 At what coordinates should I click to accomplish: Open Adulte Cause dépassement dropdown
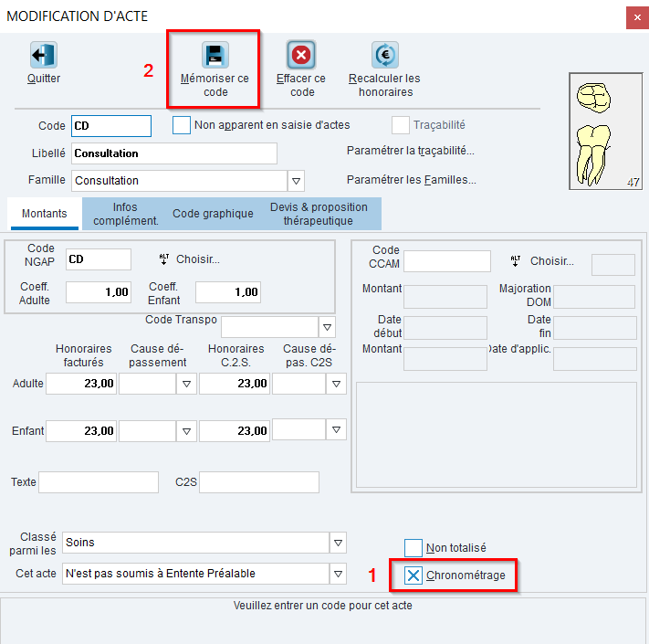[186, 384]
